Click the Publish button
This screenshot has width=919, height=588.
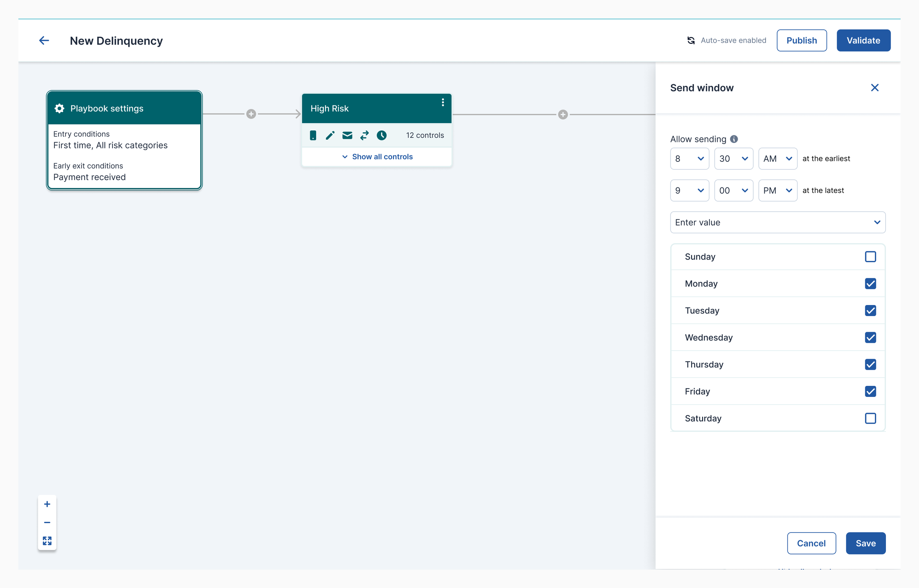pyautogui.click(x=801, y=40)
